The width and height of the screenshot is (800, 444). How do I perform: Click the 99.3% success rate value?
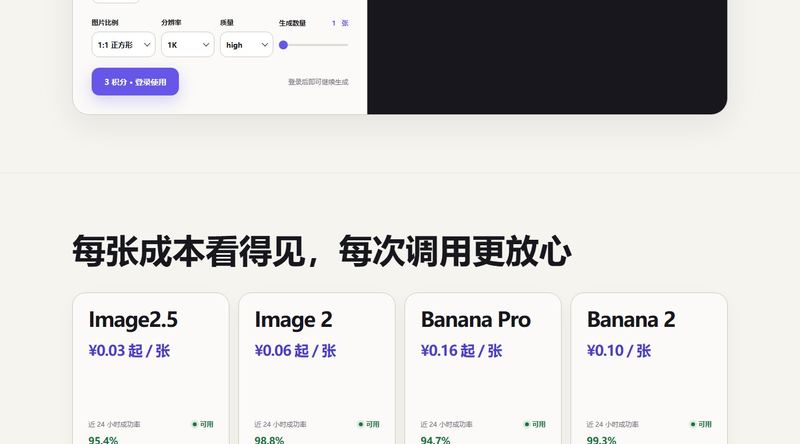602,440
